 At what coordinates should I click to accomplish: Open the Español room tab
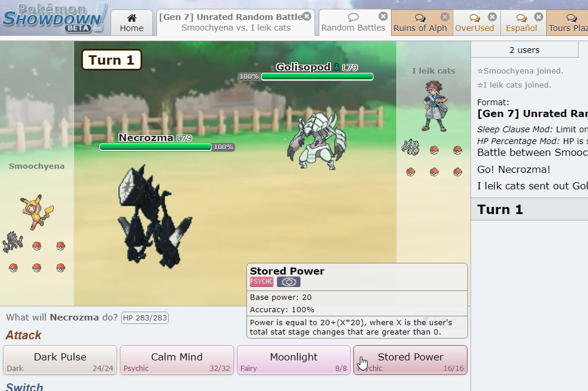tap(523, 23)
